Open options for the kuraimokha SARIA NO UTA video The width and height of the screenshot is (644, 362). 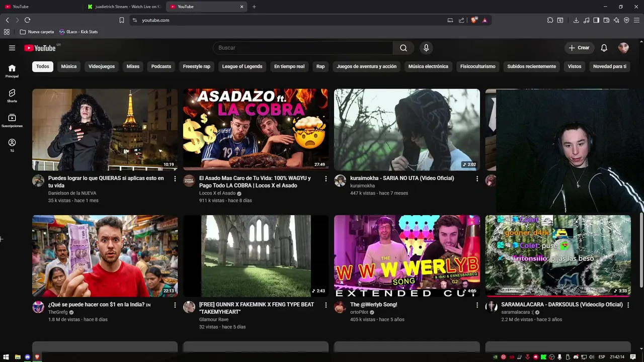pos(477,178)
